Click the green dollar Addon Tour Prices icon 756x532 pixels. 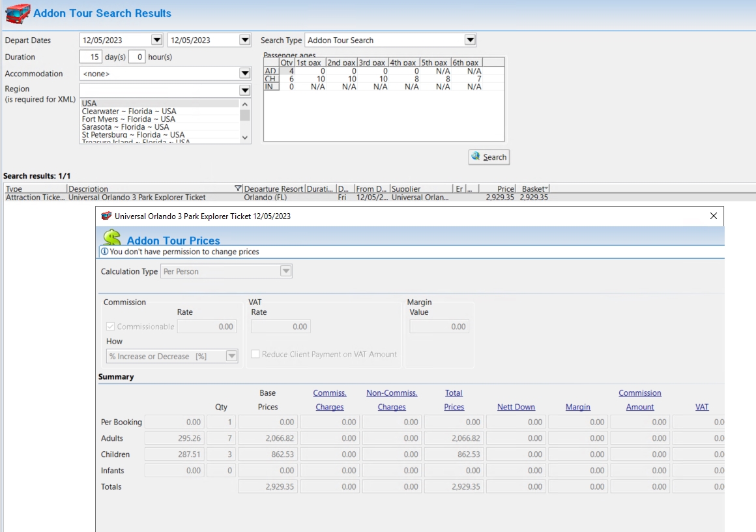112,238
